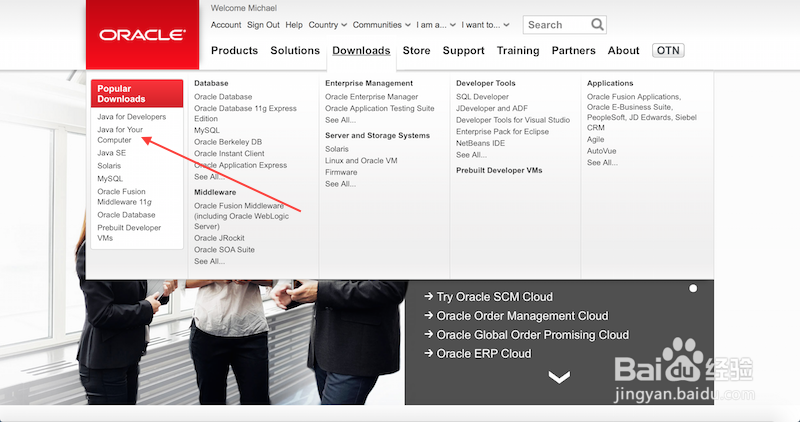Screen dimensions: 800x422
Task: Open the Account link
Action: 226,24
